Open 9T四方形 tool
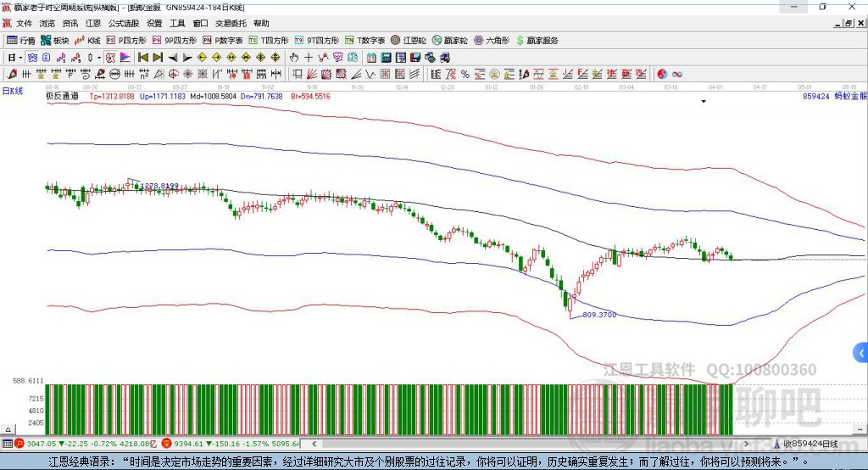Image resolution: width=868 pixels, height=470 pixels. [x=317, y=41]
